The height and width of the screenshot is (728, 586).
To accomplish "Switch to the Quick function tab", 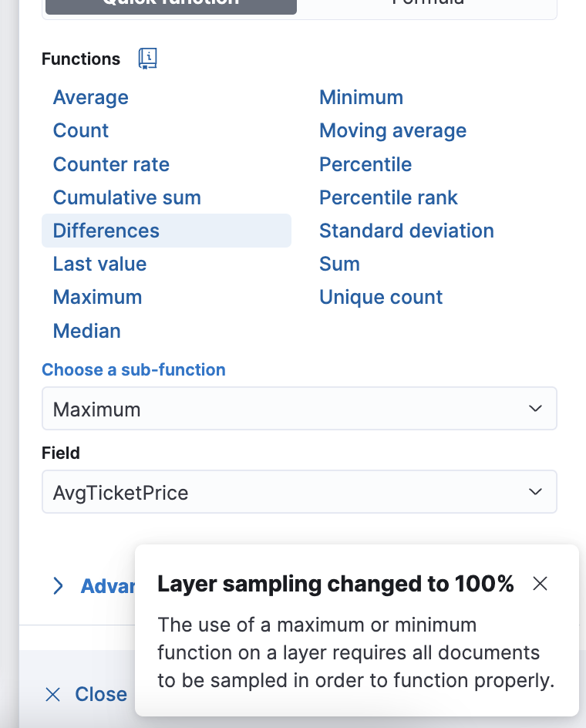I will coord(171,5).
